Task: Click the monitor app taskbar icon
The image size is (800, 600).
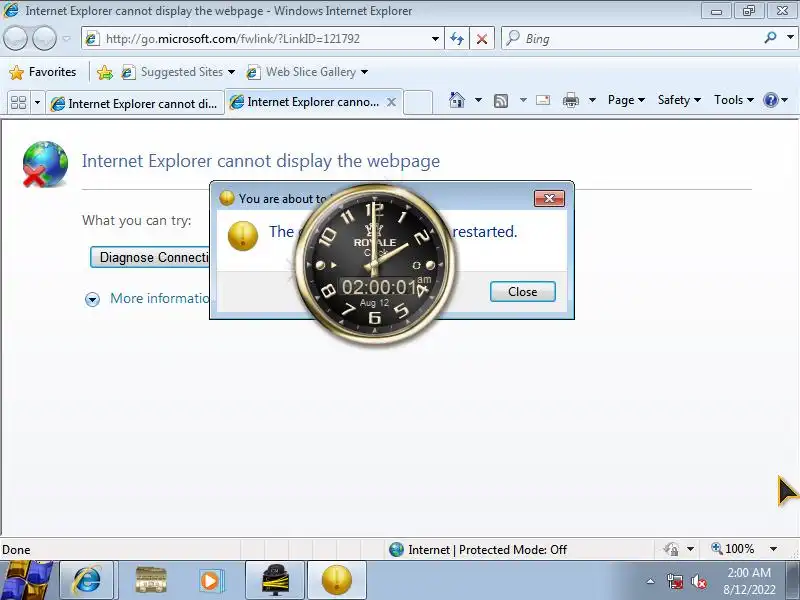Action: point(274,581)
